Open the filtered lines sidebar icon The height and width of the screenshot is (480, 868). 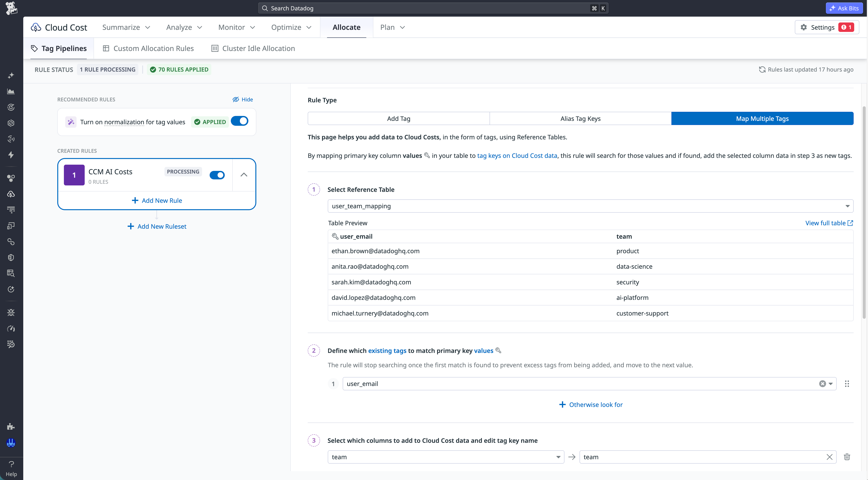tap(11, 210)
